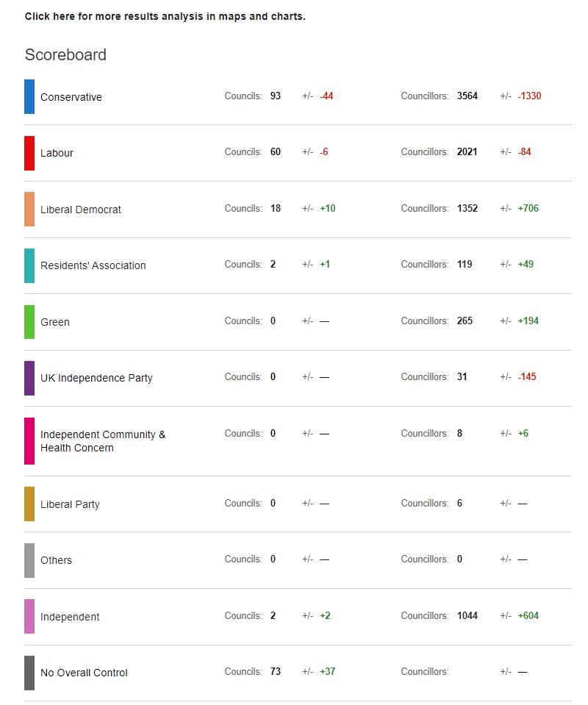The height and width of the screenshot is (705, 588).
Task: Click the maps and charts analysis link
Action: [x=165, y=16]
